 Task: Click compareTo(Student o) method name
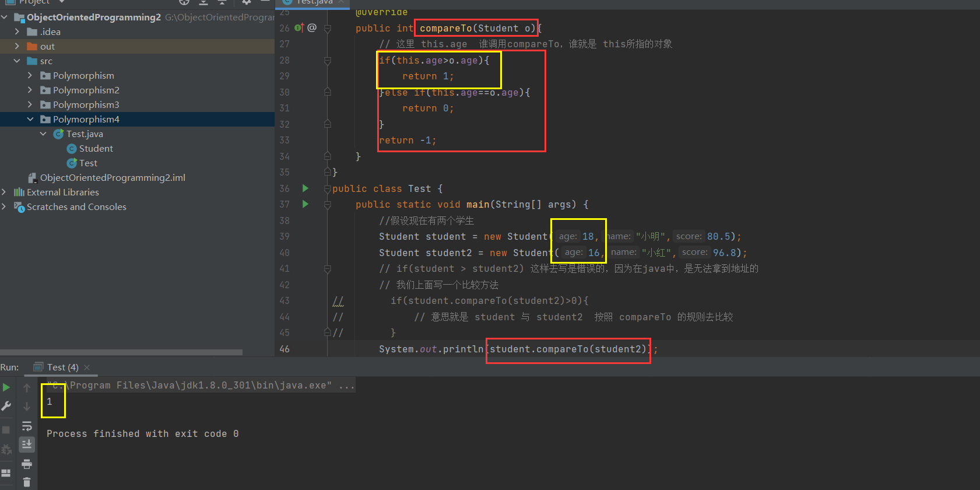point(477,28)
